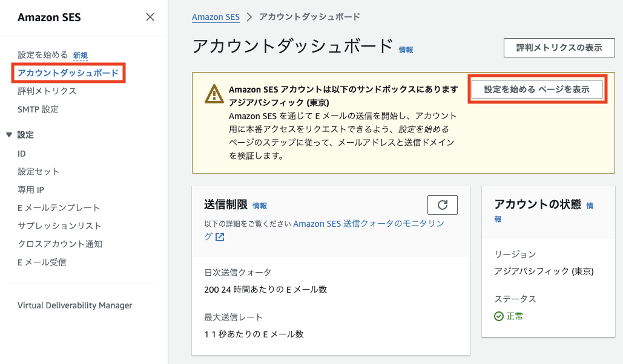Open Virtual Deliverability Manager
623x364 pixels.
[74, 305]
